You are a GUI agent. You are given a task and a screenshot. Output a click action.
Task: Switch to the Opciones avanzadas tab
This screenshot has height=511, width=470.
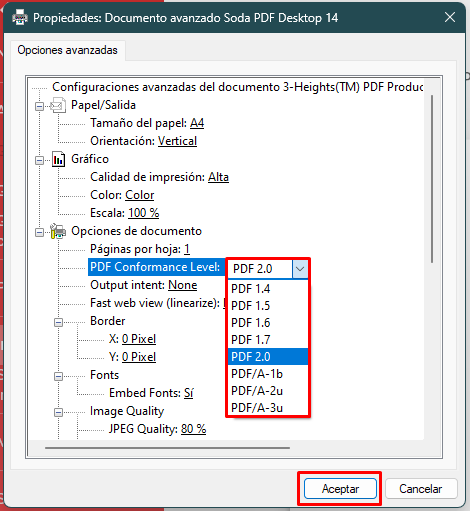(x=68, y=50)
